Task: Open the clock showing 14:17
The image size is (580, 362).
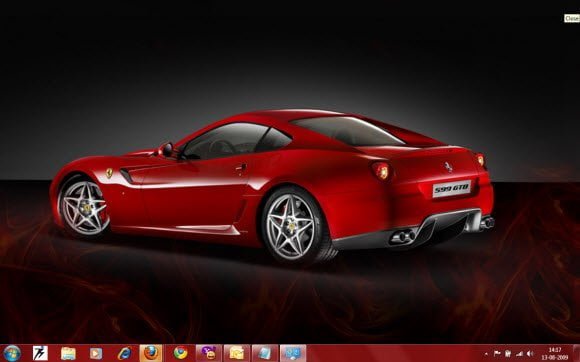Action: coord(554,353)
